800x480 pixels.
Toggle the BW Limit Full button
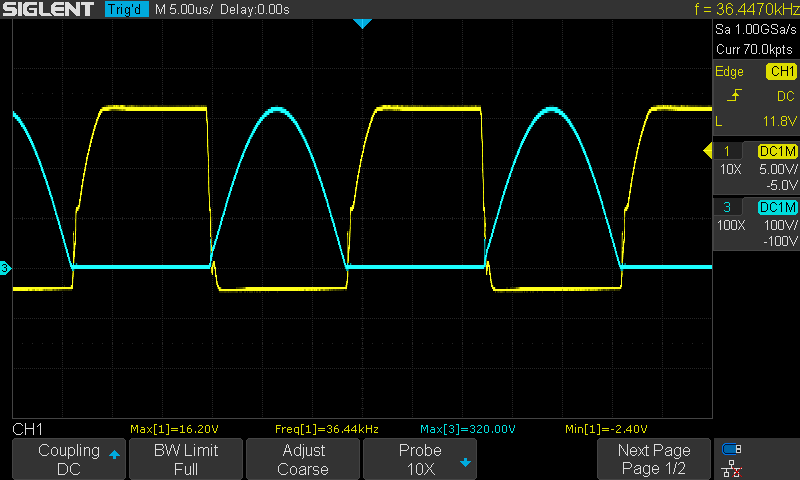tap(186, 459)
